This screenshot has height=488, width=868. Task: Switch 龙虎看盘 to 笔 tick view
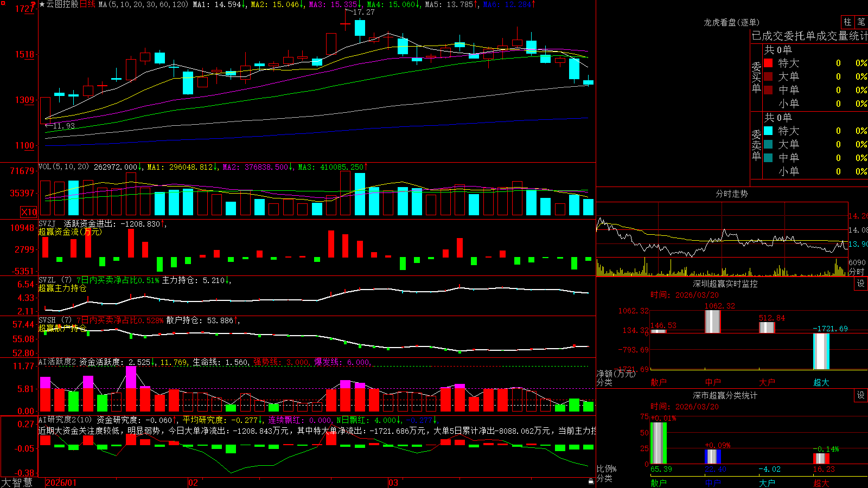click(x=861, y=22)
